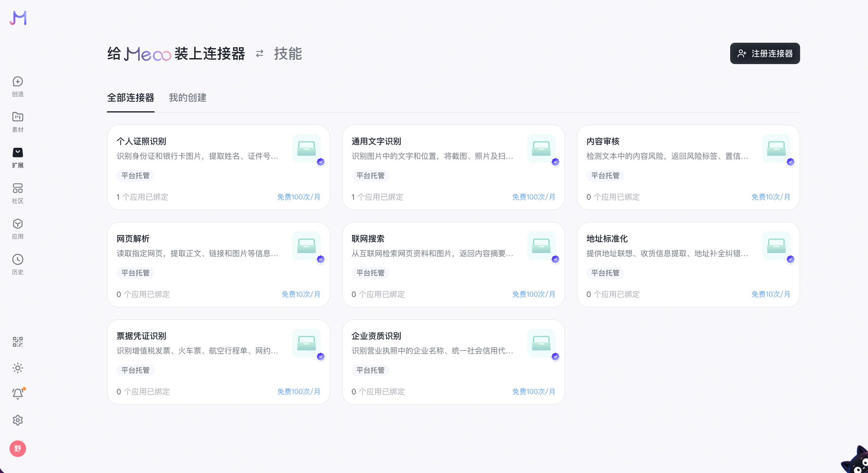Click '1 个应用已绑定' on 通用文字识别 card
Image resolution: width=868 pixels, height=473 pixels.
[x=377, y=197]
